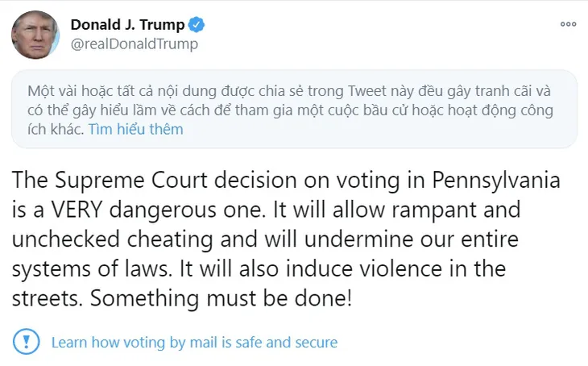The height and width of the screenshot is (366, 588).
Task: Open Learn how voting by mail link
Action: (x=194, y=343)
